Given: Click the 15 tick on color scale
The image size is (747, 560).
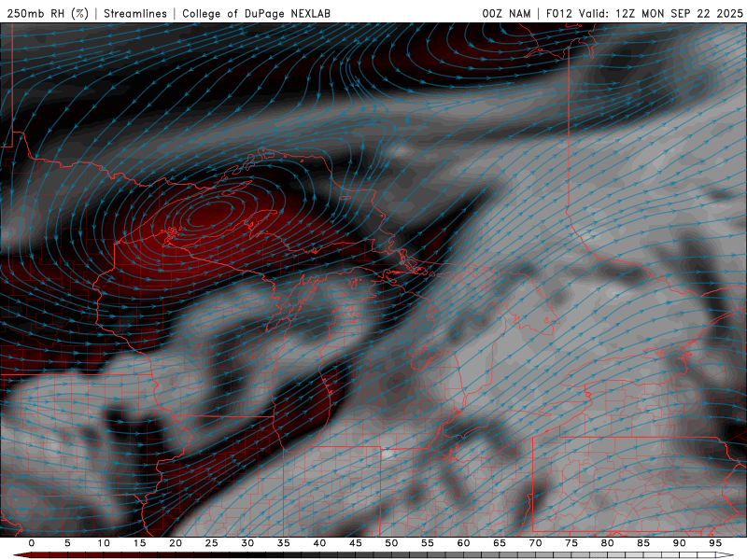Looking at the screenshot, I should (x=139, y=543).
